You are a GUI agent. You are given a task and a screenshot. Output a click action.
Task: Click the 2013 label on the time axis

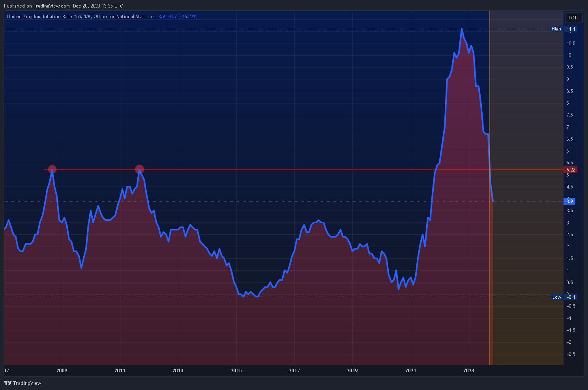178,371
